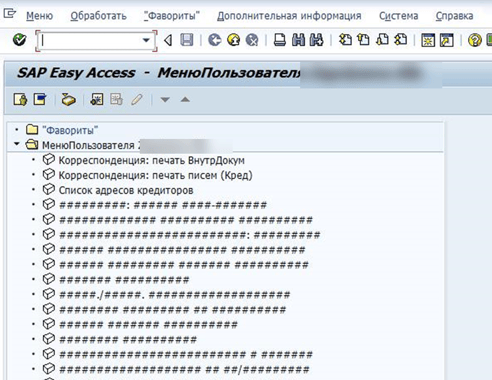Click the Save diskette icon
Screen dimensions: 492x380
[187, 40]
